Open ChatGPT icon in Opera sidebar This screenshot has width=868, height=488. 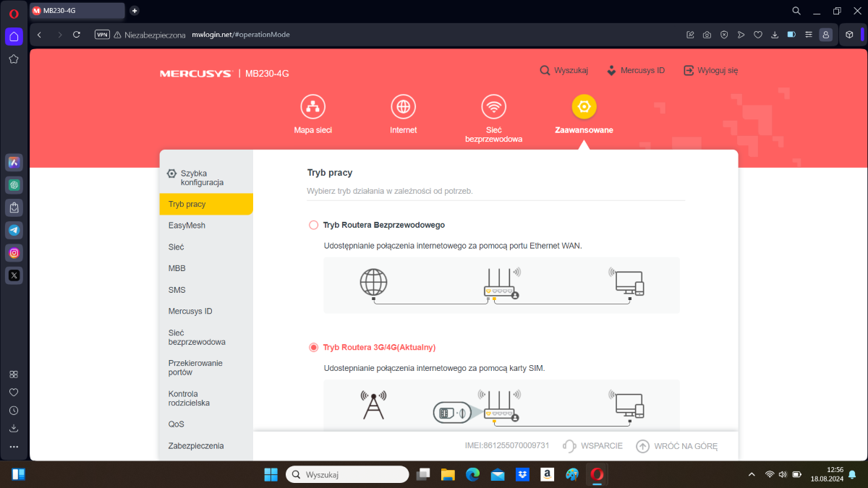tap(14, 185)
